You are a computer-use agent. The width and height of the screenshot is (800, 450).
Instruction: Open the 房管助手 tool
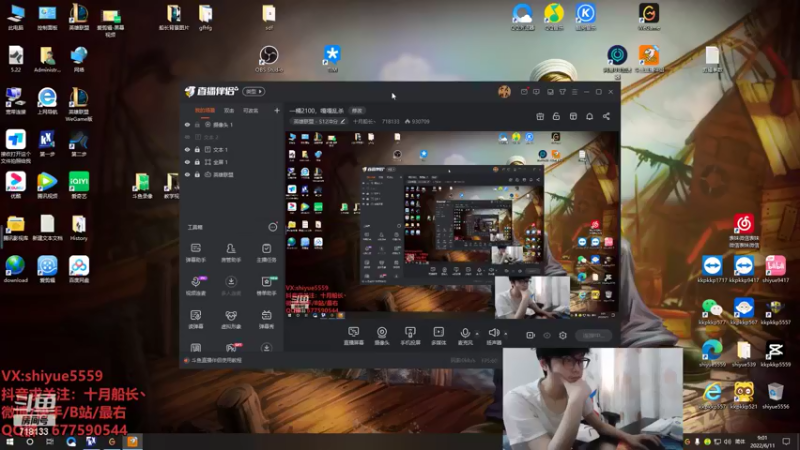tap(231, 253)
